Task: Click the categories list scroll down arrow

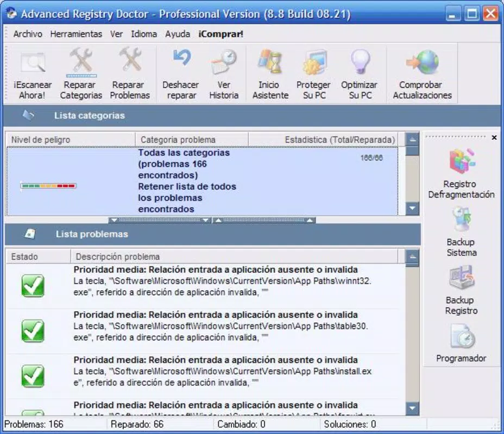Action: click(x=412, y=208)
